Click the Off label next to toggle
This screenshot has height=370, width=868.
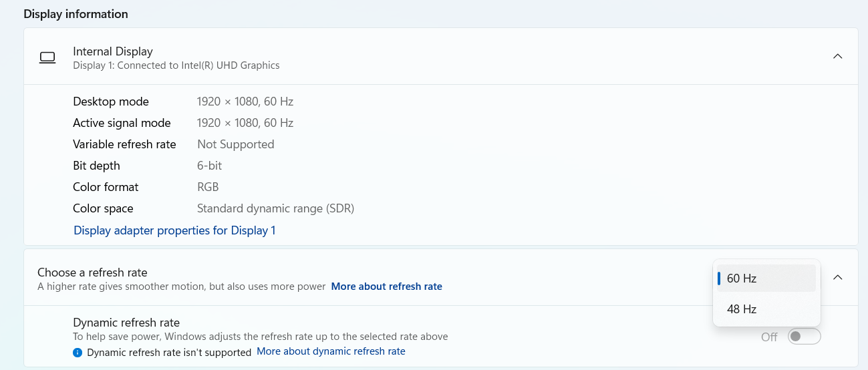tap(769, 337)
